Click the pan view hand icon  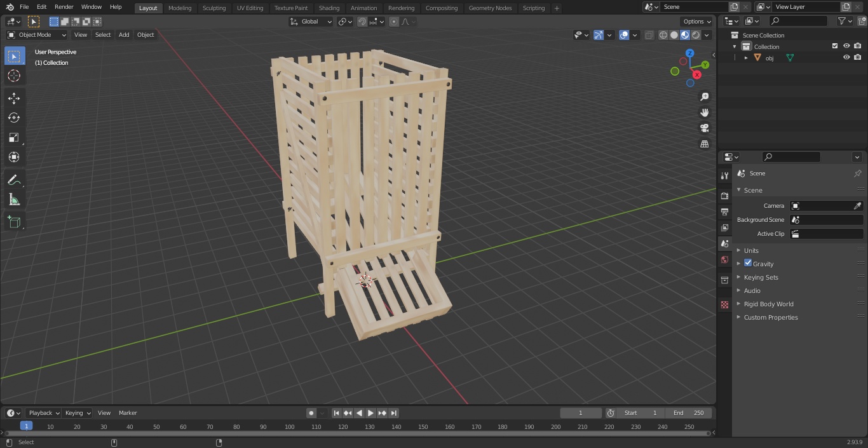705,112
